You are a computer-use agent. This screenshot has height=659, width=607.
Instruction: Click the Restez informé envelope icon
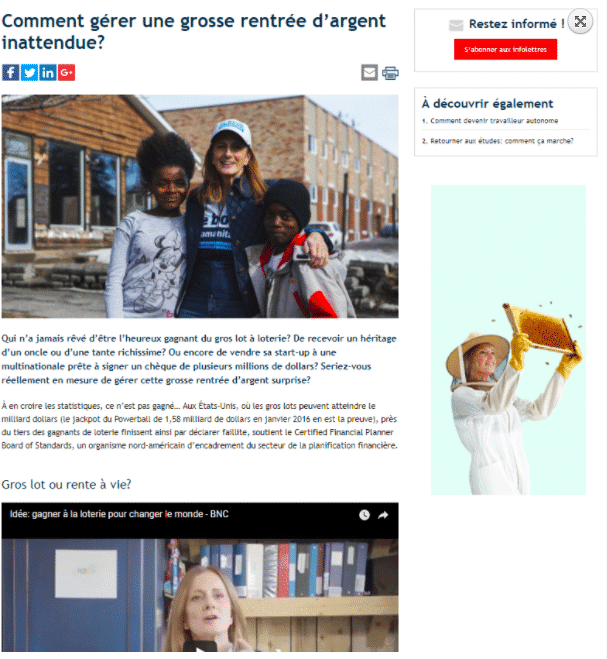(x=456, y=25)
